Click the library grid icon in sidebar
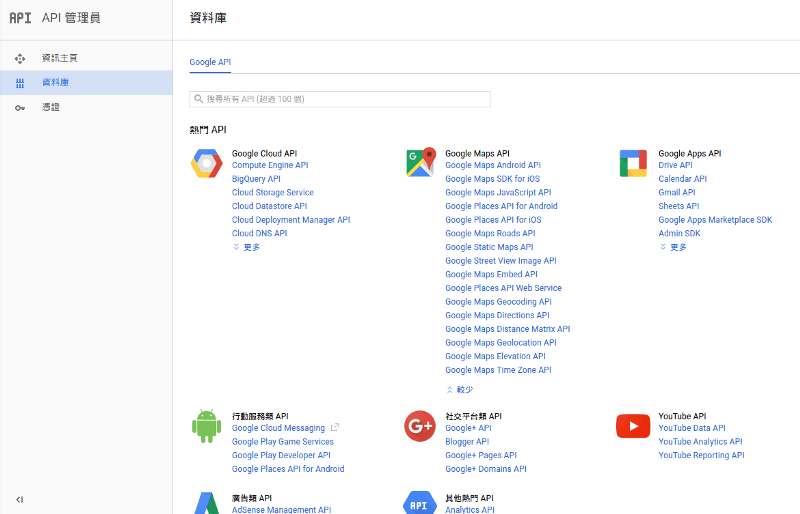The image size is (800, 514). click(20, 83)
